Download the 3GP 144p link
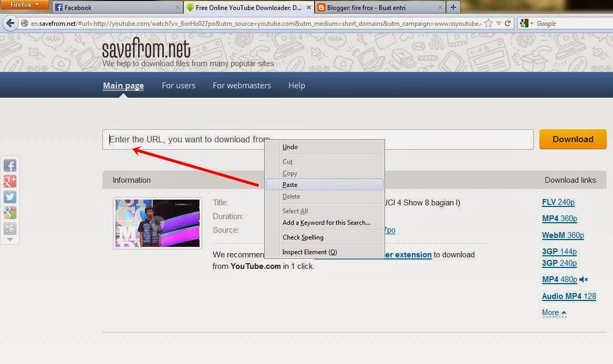The height and width of the screenshot is (364, 613). (559, 252)
